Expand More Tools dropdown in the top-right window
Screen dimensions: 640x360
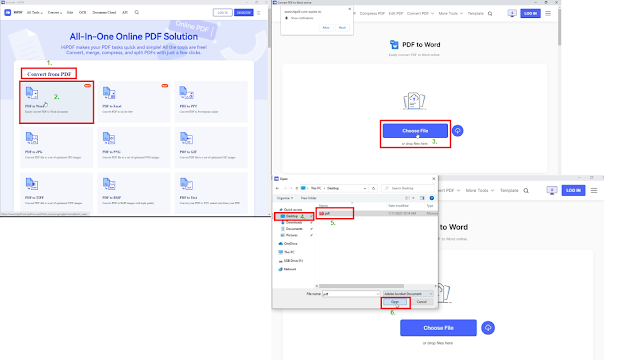(x=451, y=13)
